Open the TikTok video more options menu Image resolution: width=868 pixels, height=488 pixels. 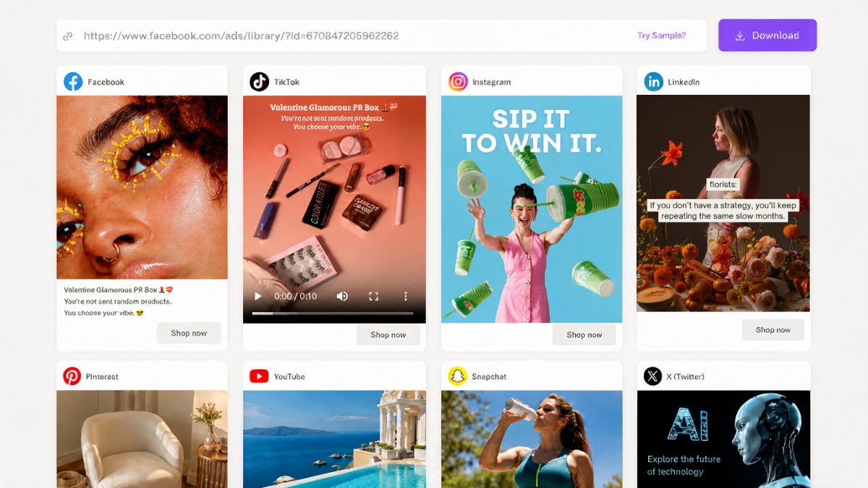click(406, 296)
